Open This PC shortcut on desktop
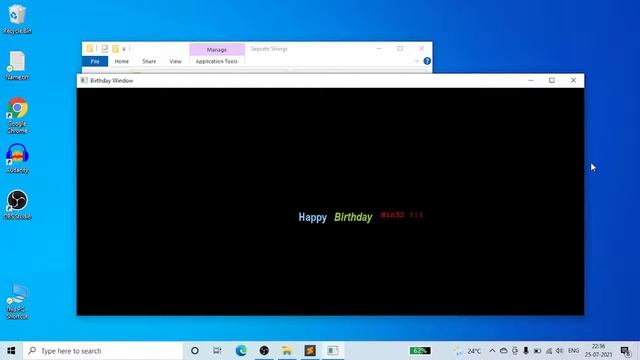Screen dimensions: 640x360 tap(17, 302)
